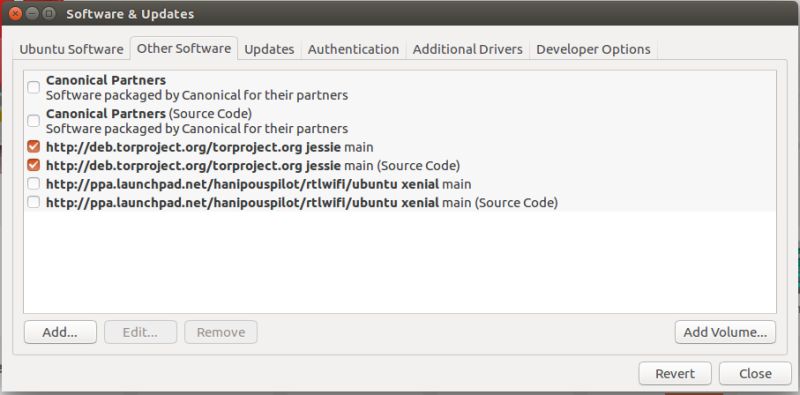Maximize the Software & Updates window
This screenshot has height=395, width=800.
48,14
